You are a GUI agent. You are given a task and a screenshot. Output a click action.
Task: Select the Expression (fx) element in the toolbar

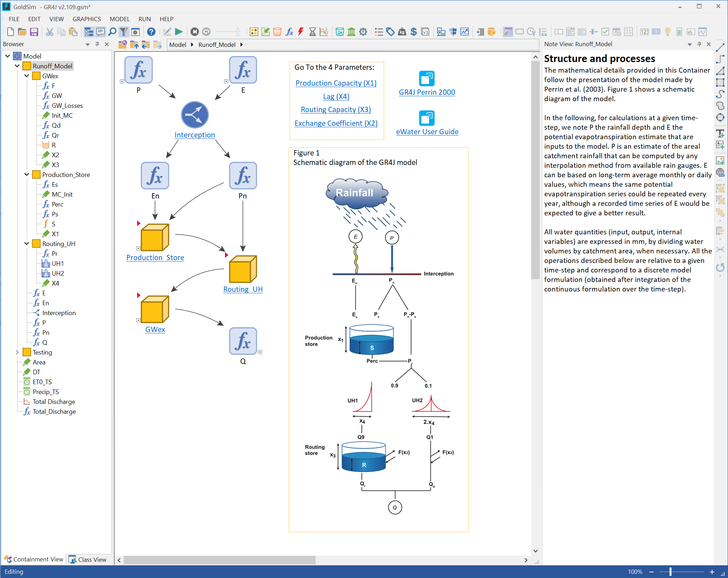pos(289,32)
